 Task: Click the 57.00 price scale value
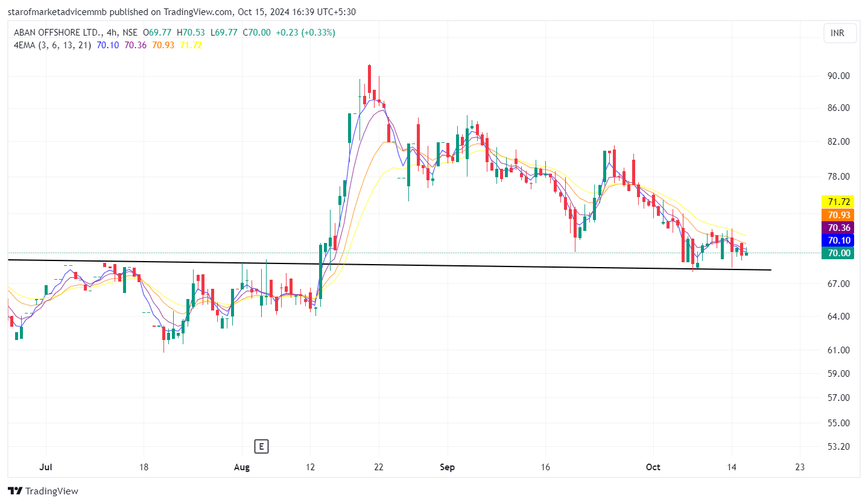(x=839, y=398)
